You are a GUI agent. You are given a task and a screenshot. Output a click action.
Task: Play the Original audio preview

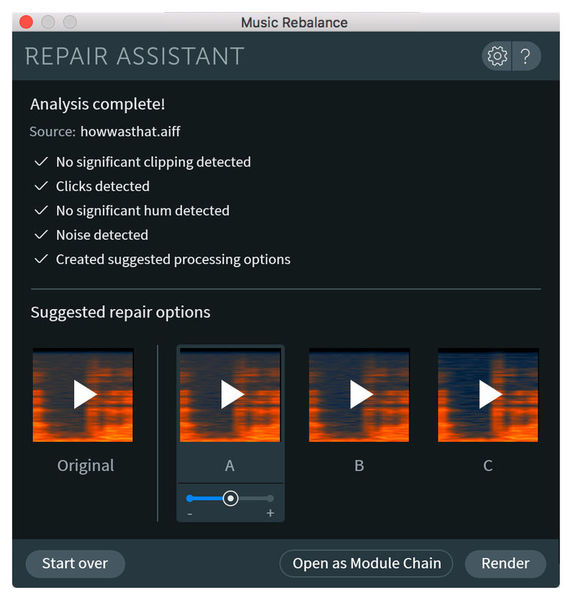tap(83, 395)
